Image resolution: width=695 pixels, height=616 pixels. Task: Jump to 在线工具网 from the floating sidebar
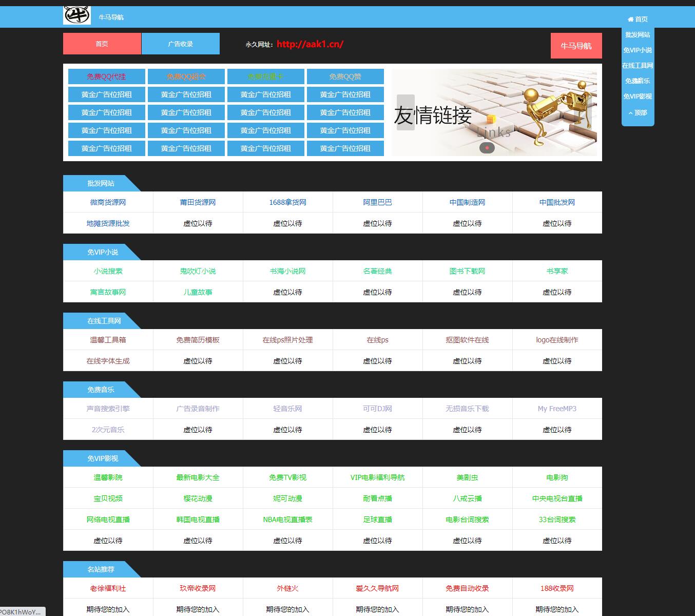pyautogui.click(x=638, y=65)
